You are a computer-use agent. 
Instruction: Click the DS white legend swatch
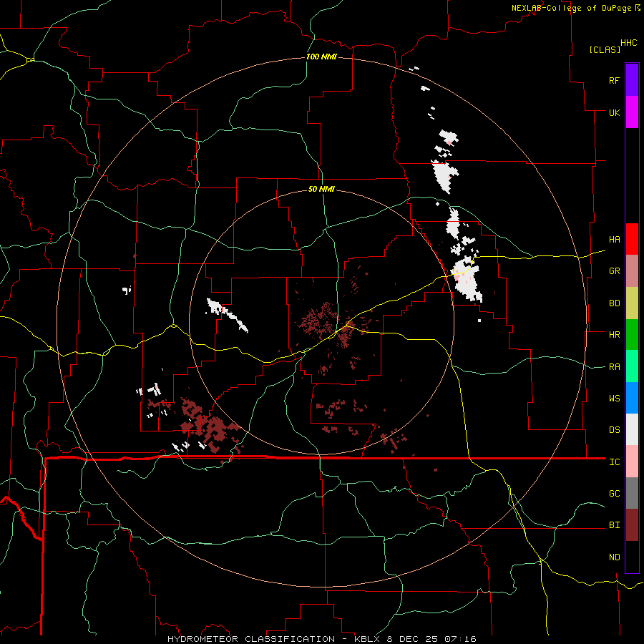pos(632,429)
